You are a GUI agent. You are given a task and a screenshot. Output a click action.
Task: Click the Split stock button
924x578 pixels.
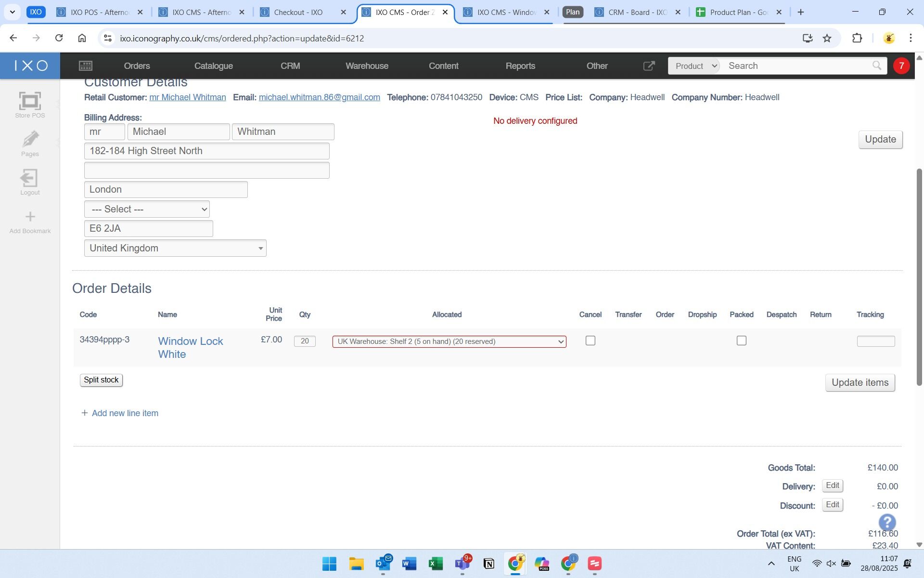click(101, 381)
